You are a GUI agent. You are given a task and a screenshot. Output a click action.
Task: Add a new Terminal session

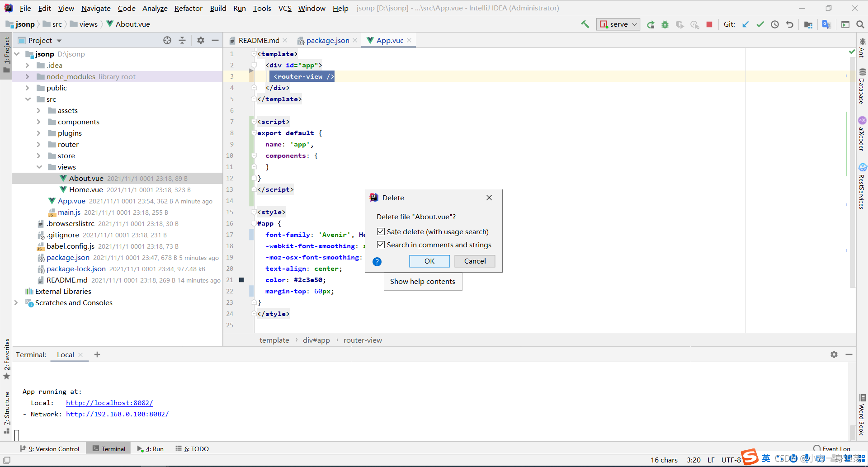tap(97, 354)
